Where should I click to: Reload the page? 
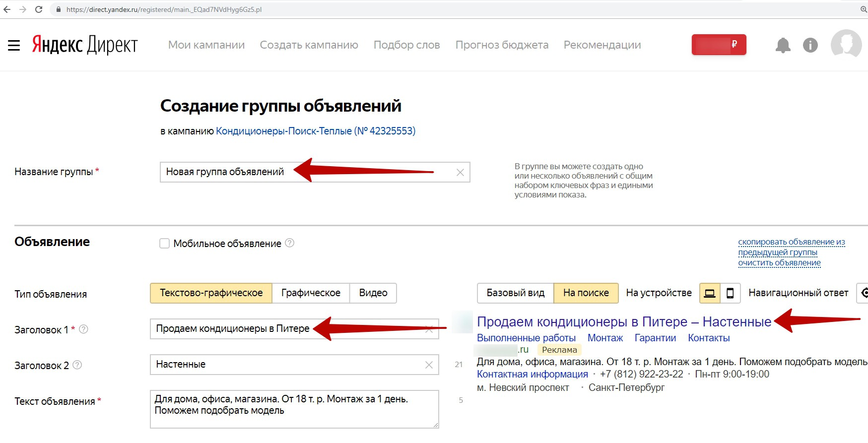coord(39,9)
